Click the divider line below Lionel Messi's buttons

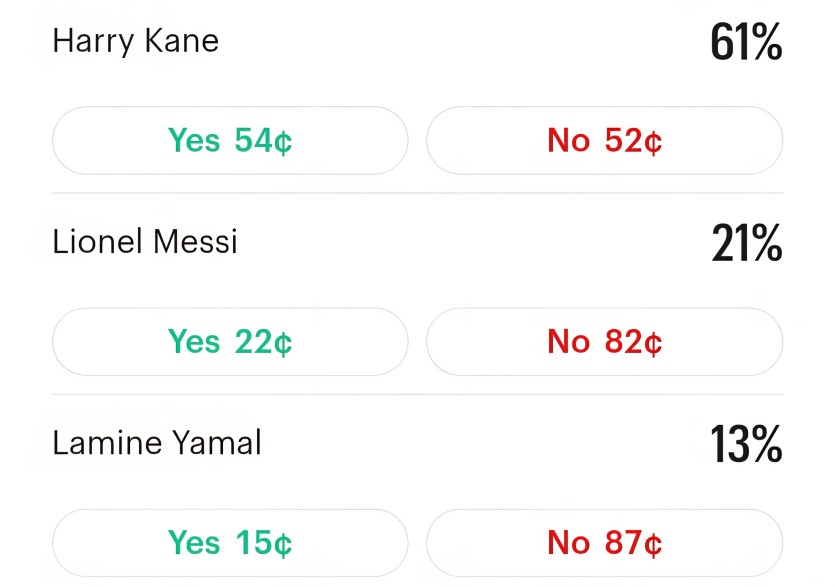pyautogui.click(x=418, y=394)
